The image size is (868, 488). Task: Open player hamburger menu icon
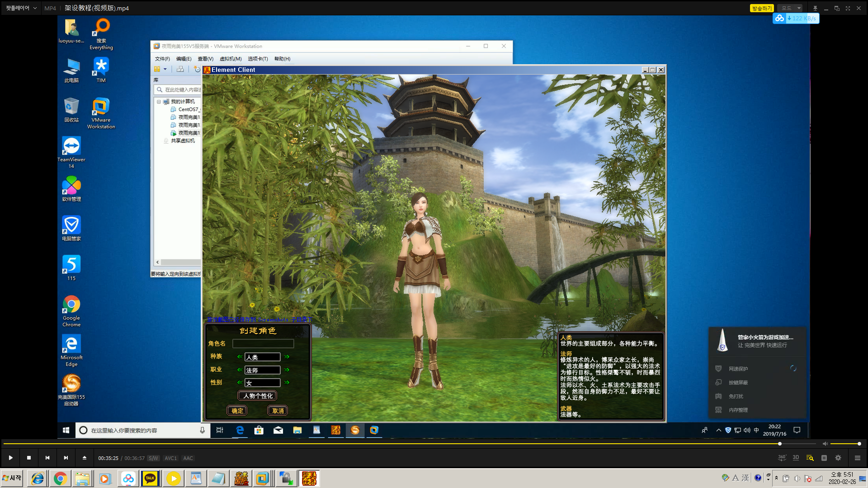[857, 458]
